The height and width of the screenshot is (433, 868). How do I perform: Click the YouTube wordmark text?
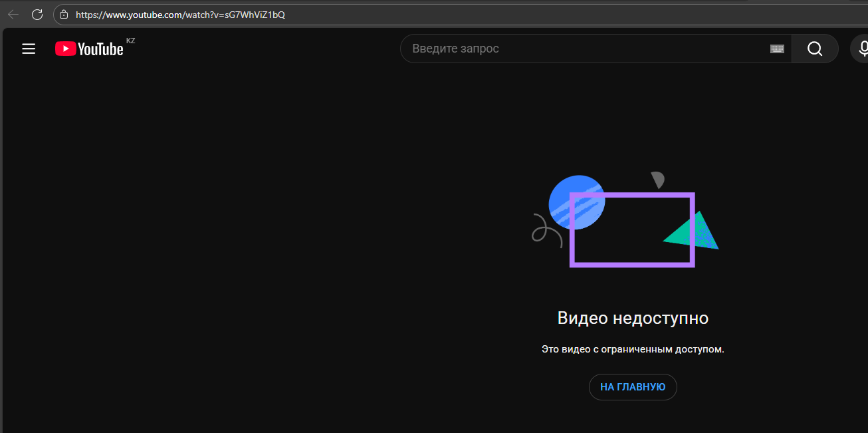coord(100,49)
